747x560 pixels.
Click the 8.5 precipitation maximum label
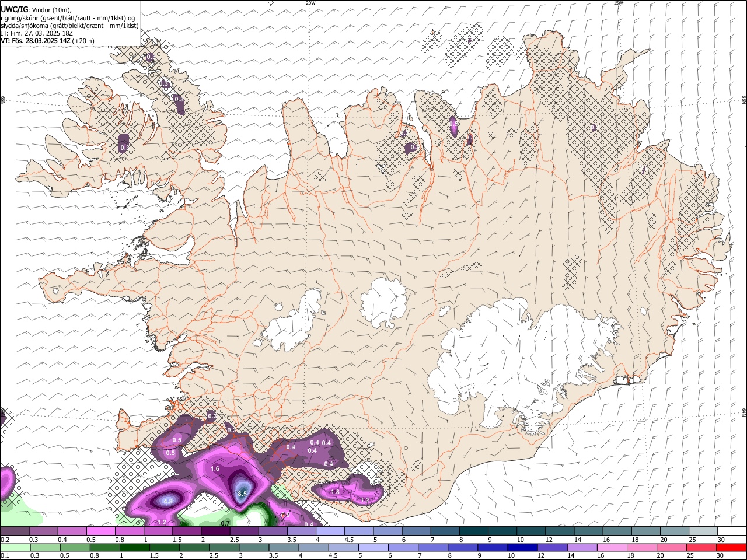coord(243,494)
